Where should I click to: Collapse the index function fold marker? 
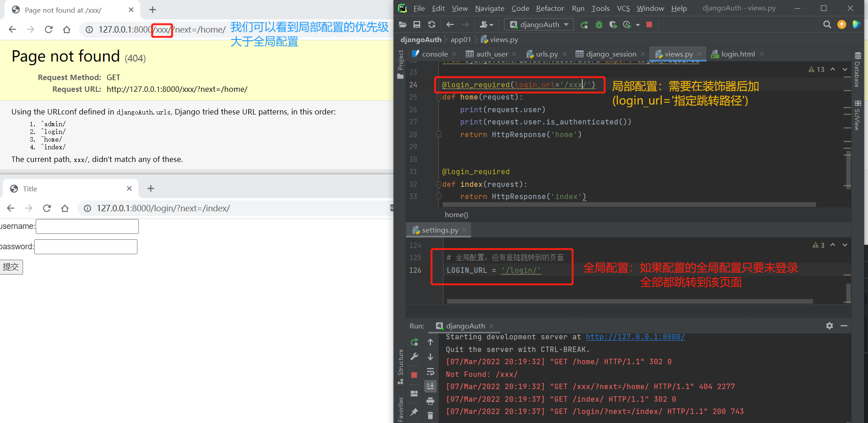(x=439, y=185)
